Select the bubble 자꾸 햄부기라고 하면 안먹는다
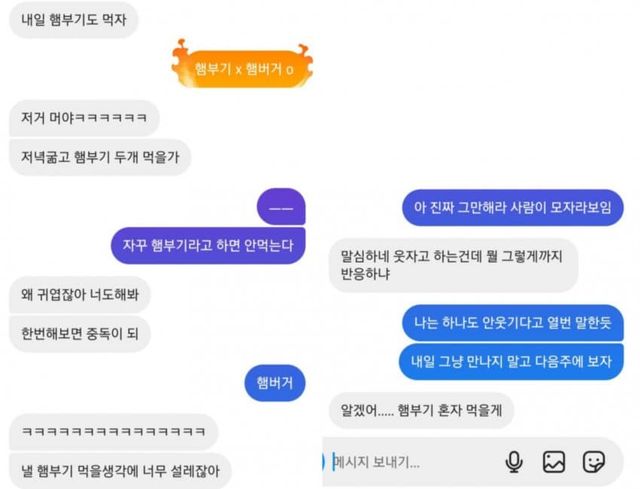The height and width of the screenshot is (489, 640). pos(208,245)
